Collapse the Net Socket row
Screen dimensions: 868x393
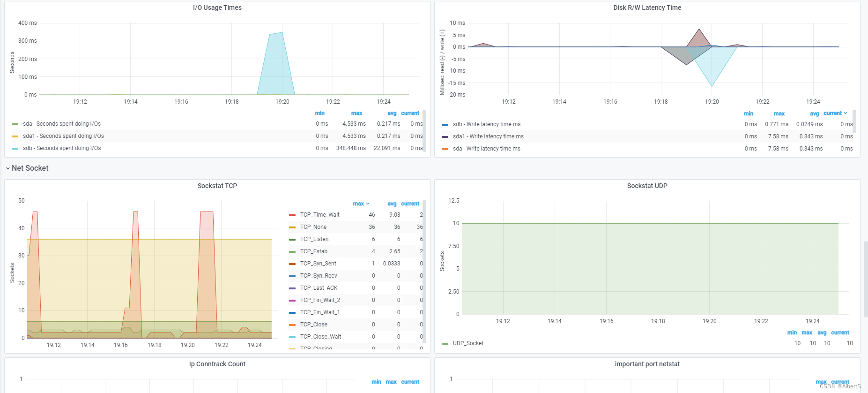click(27, 168)
